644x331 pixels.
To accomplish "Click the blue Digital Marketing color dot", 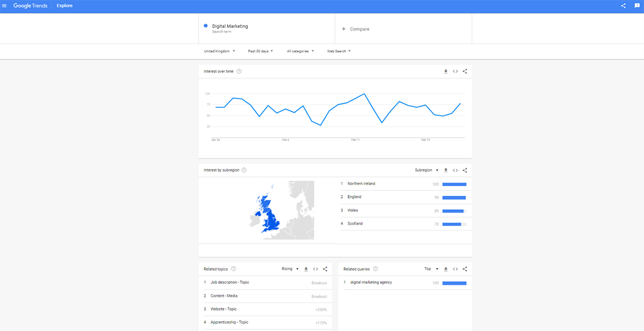I will point(206,26).
